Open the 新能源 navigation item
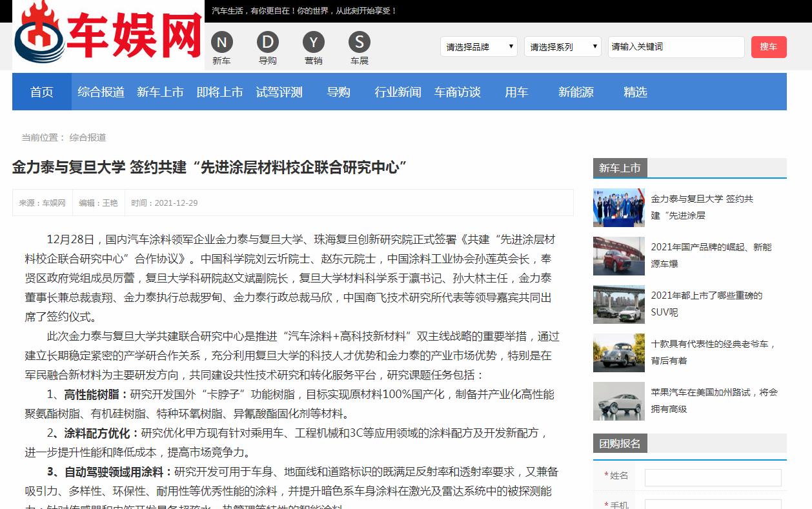This screenshot has width=812, height=509. 576,92
